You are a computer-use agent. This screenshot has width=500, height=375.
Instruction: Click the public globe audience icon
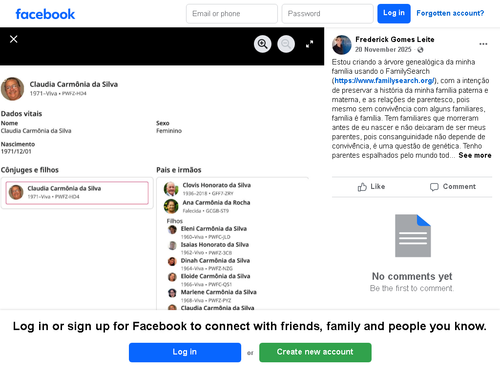pyautogui.click(x=420, y=50)
